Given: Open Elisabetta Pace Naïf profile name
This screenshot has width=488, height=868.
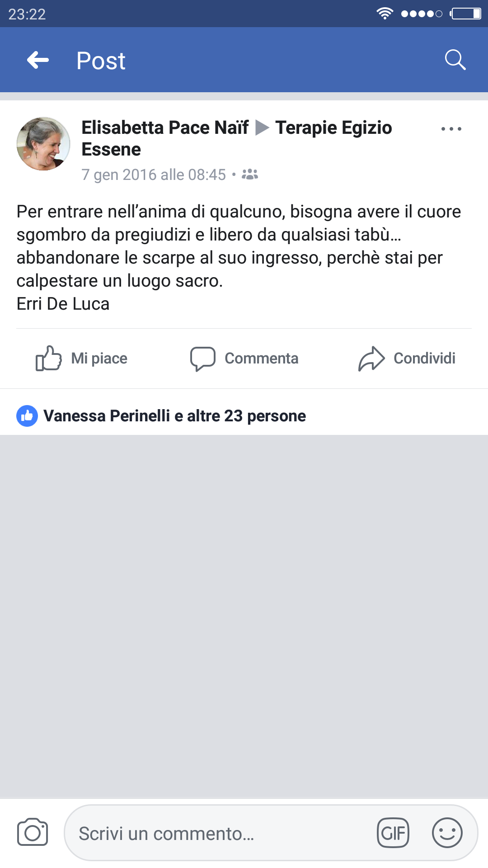Looking at the screenshot, I should (165, 128).
